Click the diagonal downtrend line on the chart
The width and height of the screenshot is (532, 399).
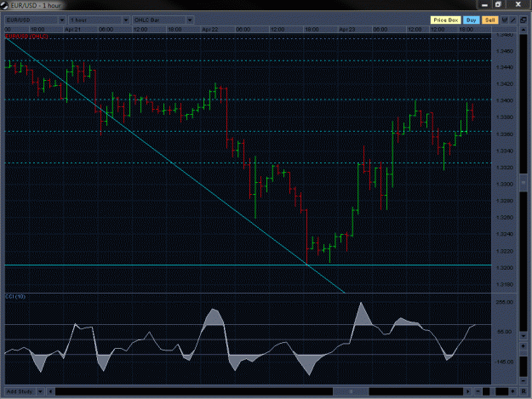tap(174, 164)
